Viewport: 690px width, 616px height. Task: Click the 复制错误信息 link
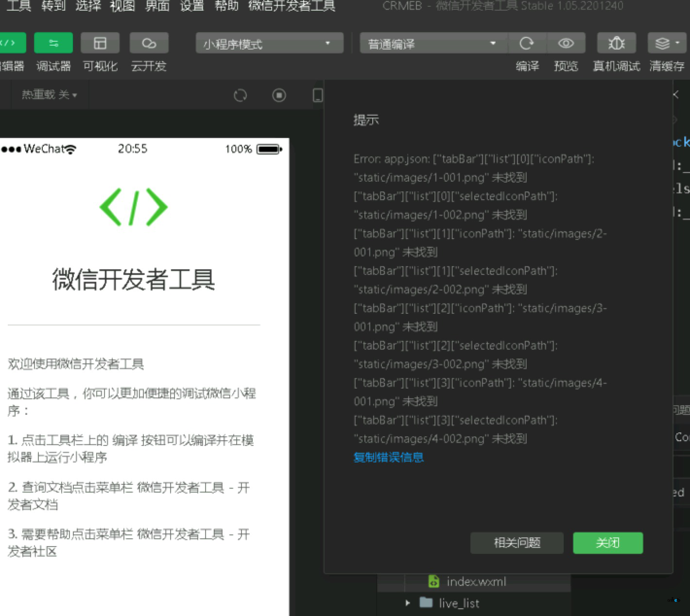pos(389,457)
